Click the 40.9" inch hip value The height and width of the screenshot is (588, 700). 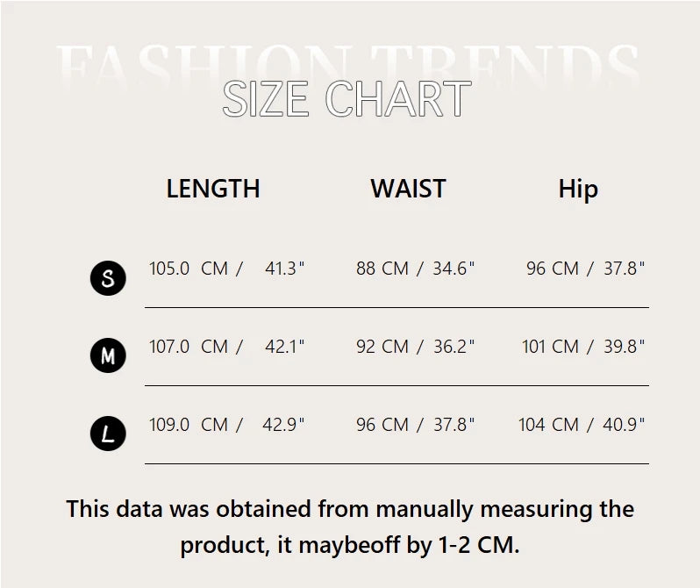click(624, 425)
